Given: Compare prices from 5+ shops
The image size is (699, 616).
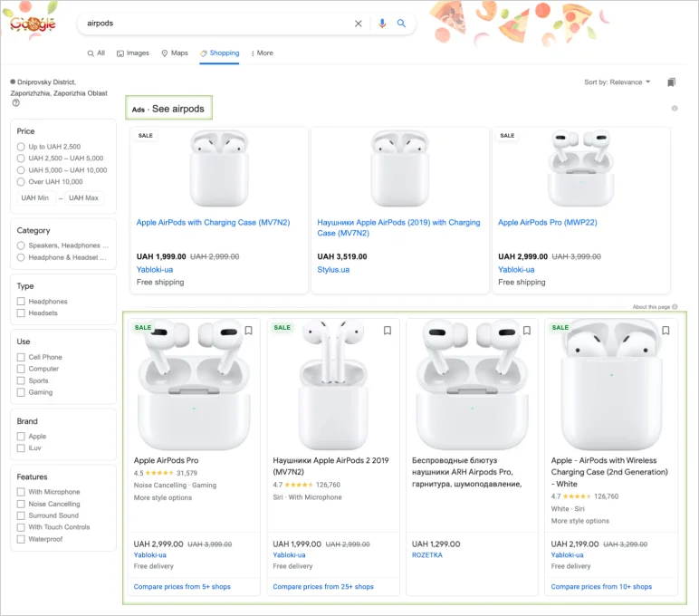Looking at the screenshot, I should [182, 587].
